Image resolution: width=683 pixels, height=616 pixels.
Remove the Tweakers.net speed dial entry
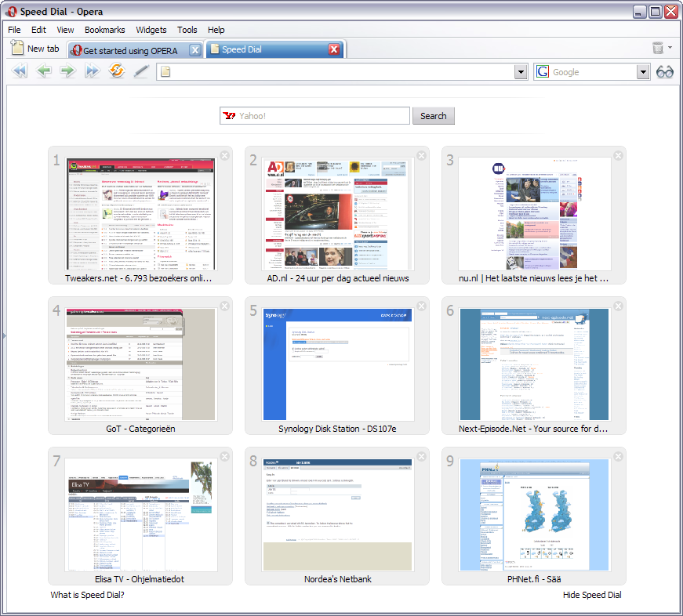tap(224, 155)
